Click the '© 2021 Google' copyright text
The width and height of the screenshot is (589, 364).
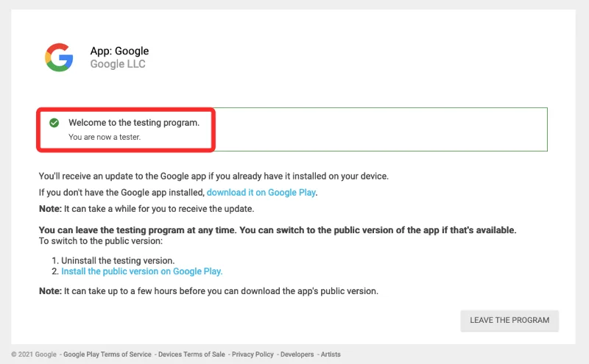(x=34, y=354)
